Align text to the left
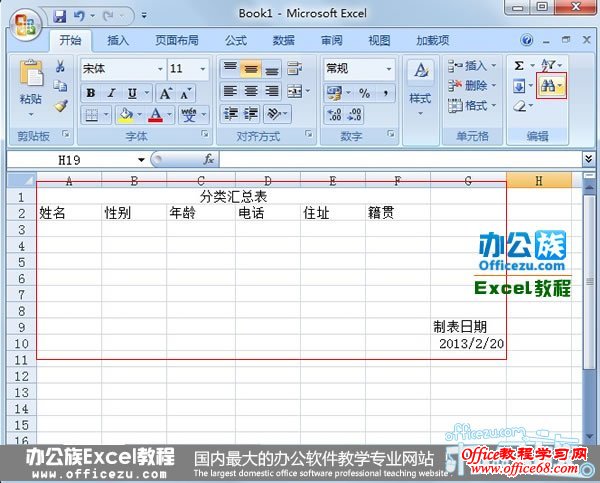Image resolution: width=600 pixels, height=483 pixels. (x=230, y=91)
